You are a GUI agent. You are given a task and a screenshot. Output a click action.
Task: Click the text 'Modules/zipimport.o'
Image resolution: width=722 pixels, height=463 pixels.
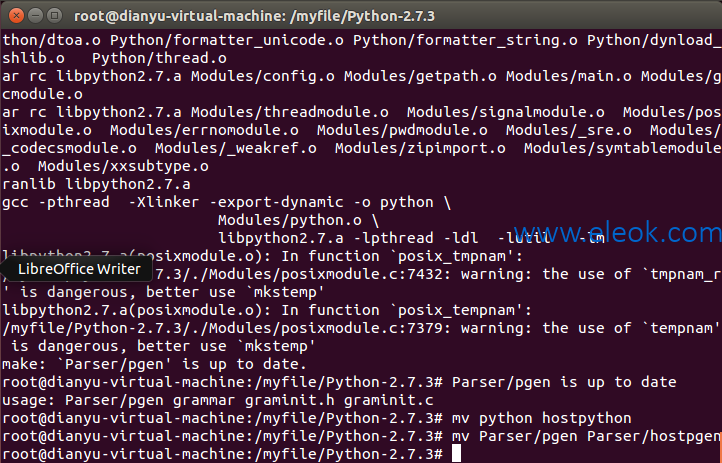[x=420, y=148]
